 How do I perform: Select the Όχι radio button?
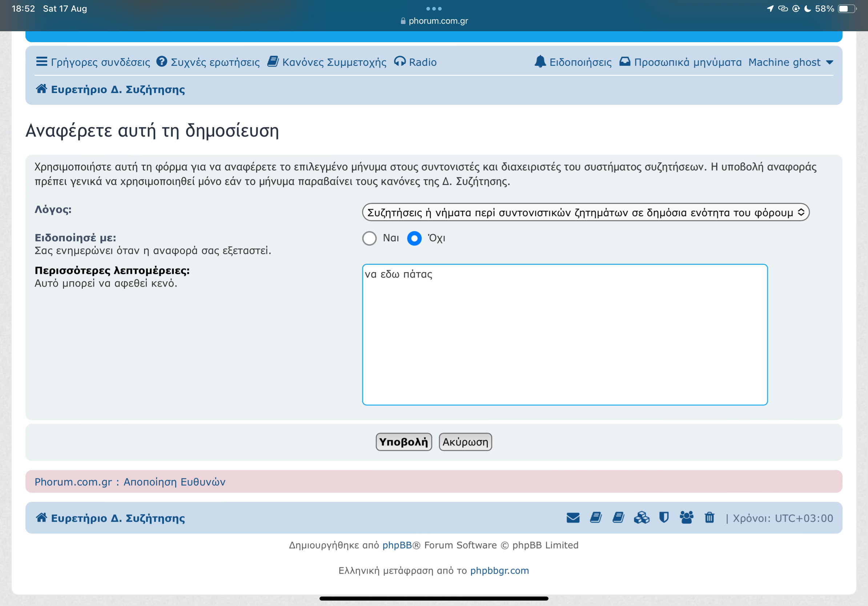pyautogui.click(x=414, y=238)
